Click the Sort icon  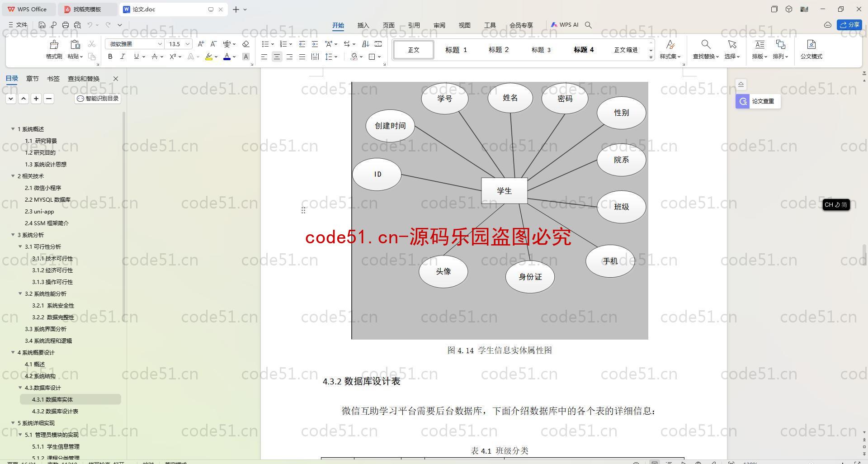(x=366, y=44)
